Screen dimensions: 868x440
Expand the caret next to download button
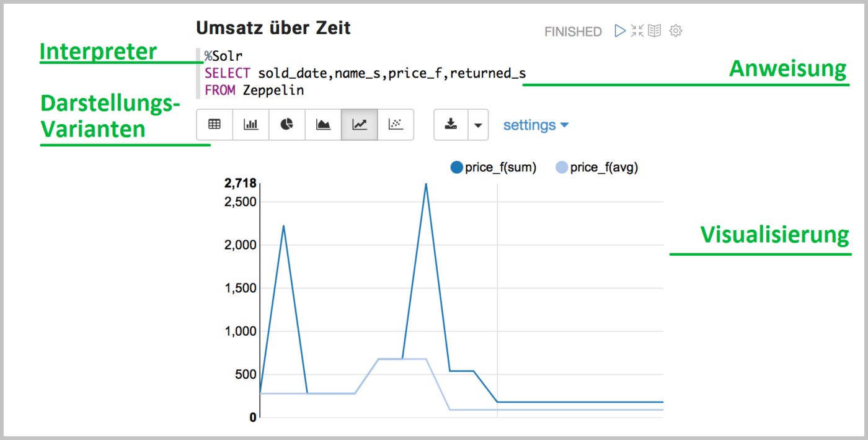[x=477, y=125]
